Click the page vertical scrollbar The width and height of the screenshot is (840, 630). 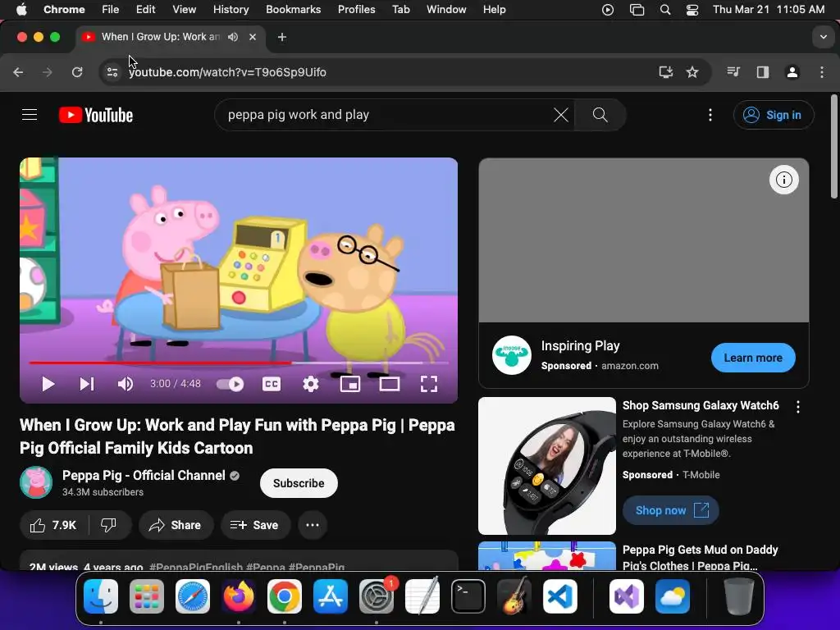(x=834, y=147)
